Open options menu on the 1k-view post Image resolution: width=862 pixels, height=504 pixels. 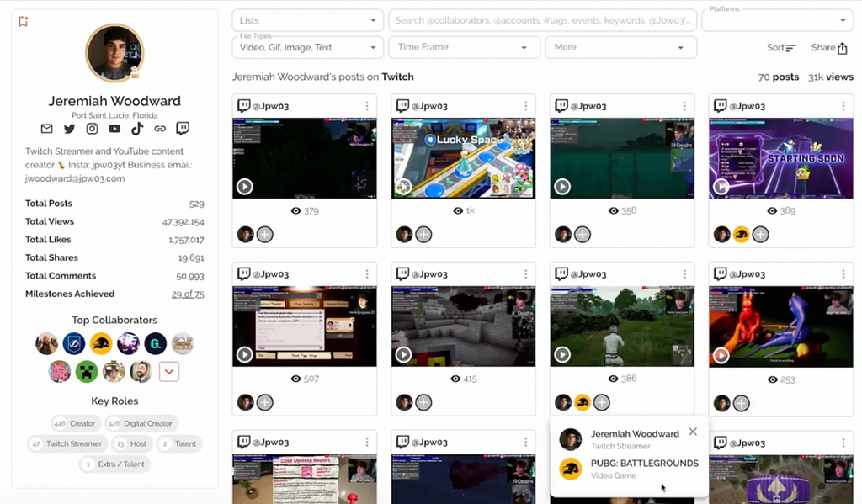(525, 106)
